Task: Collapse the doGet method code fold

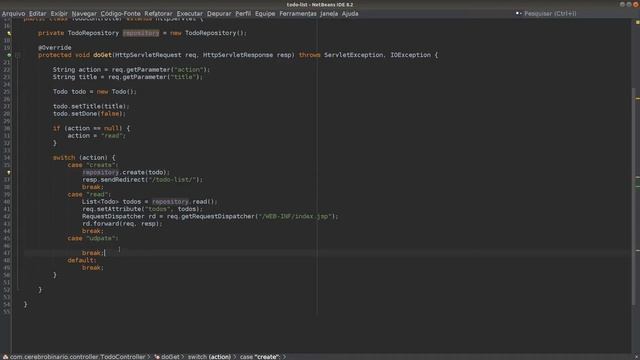Action: [18, 55]
